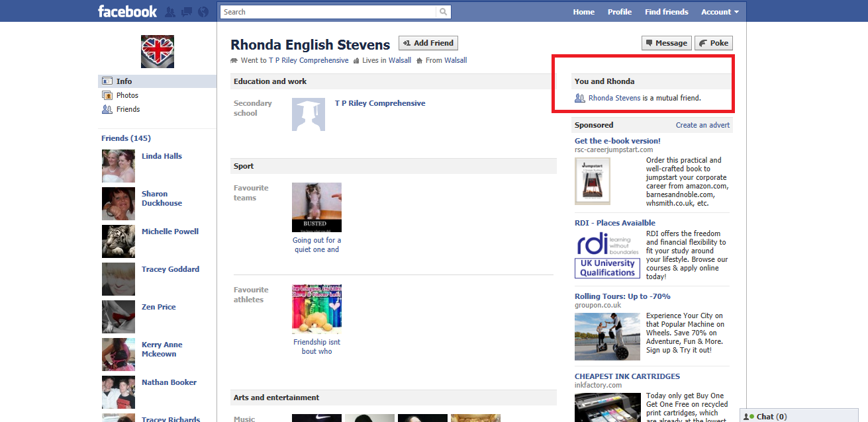Go to Home in the top bar
Image resolution: width=868 pixels, height=422 pixels.
pos(584,12)
